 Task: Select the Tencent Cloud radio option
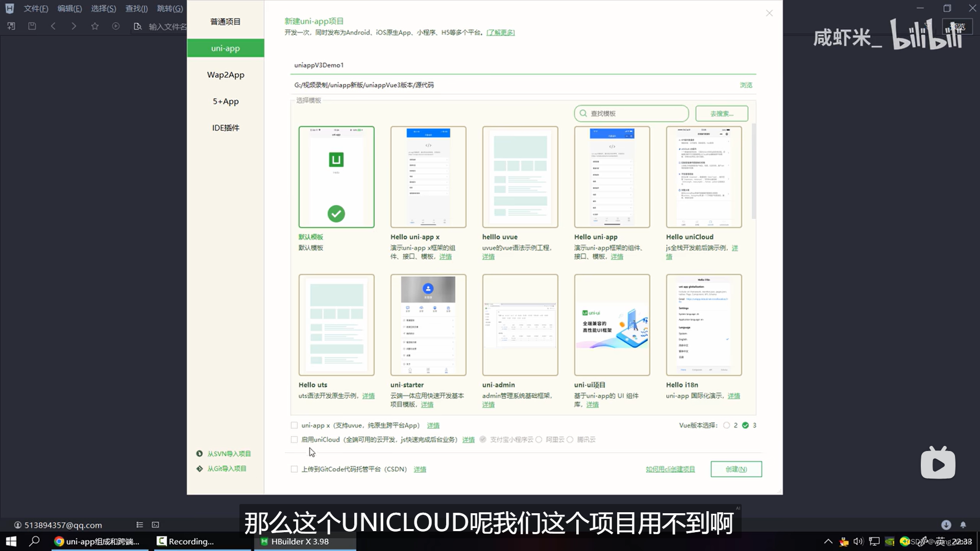click(x=570, y=439)
